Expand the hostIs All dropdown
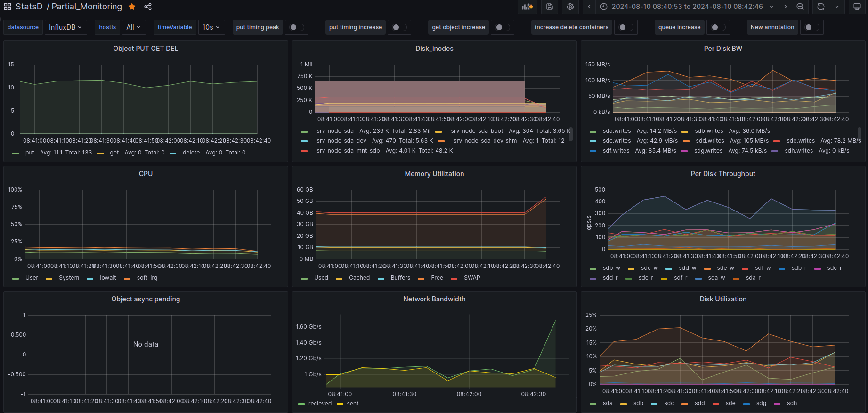868x413 pixels. pyautogui.click(x=133, y=27)
